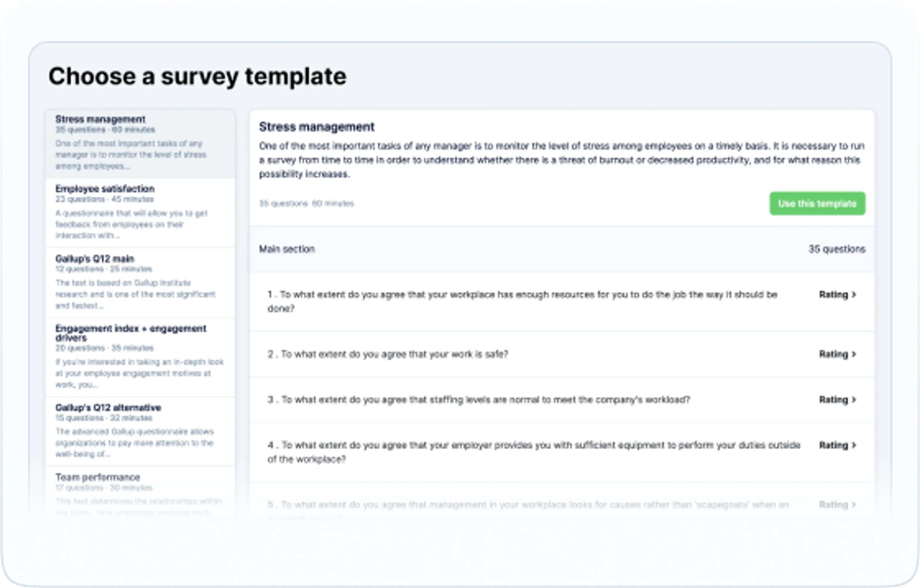
Task: Click the Stress management heading in preview
Action: (x=316, y=127)
